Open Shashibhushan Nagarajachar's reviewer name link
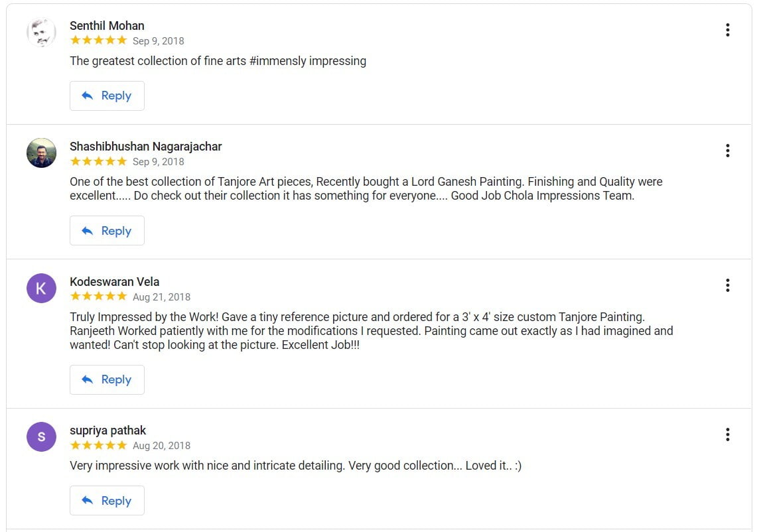The height and width of the screenshot is (532, 757). [145, 147]
